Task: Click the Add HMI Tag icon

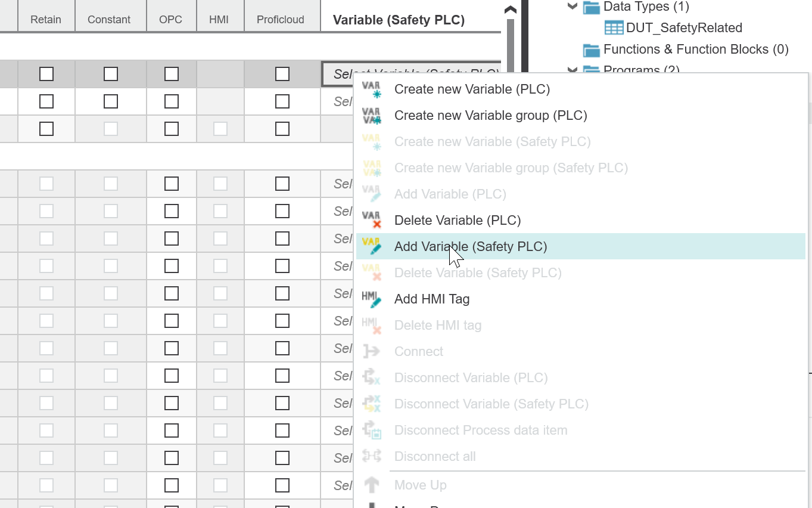Action: pos(372,299)
